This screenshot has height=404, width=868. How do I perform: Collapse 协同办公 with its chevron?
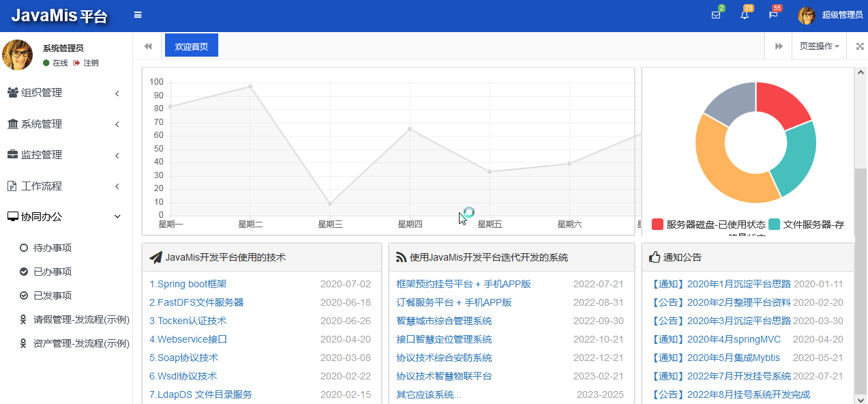click(117, 216)
